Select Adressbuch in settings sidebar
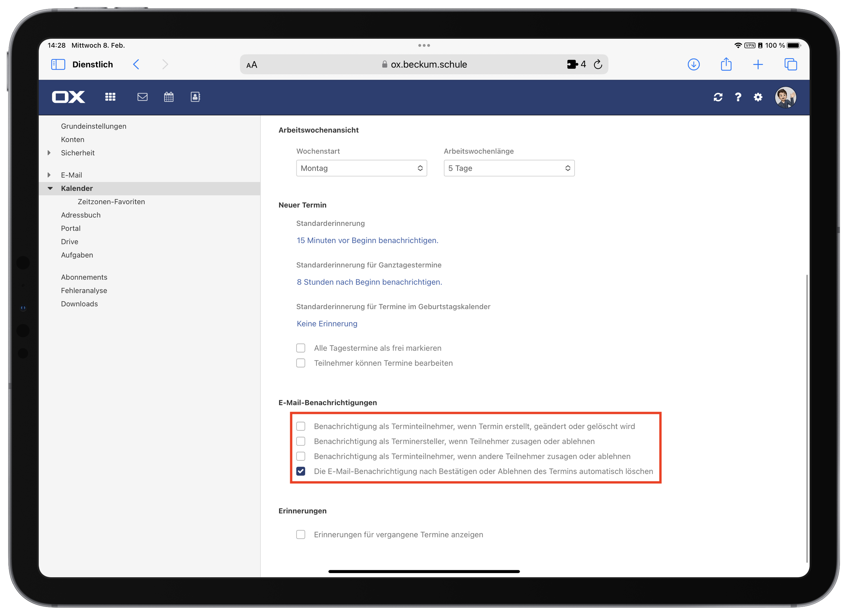 (81, 215)
